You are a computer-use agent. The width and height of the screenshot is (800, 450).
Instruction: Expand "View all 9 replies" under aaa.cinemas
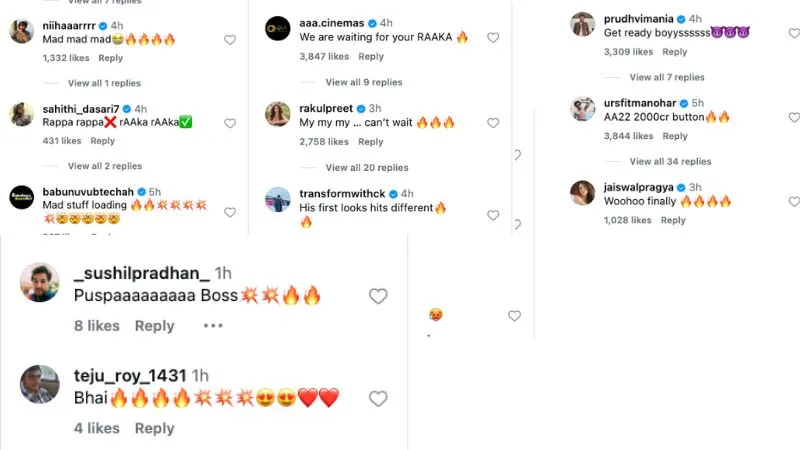point(363,82)
